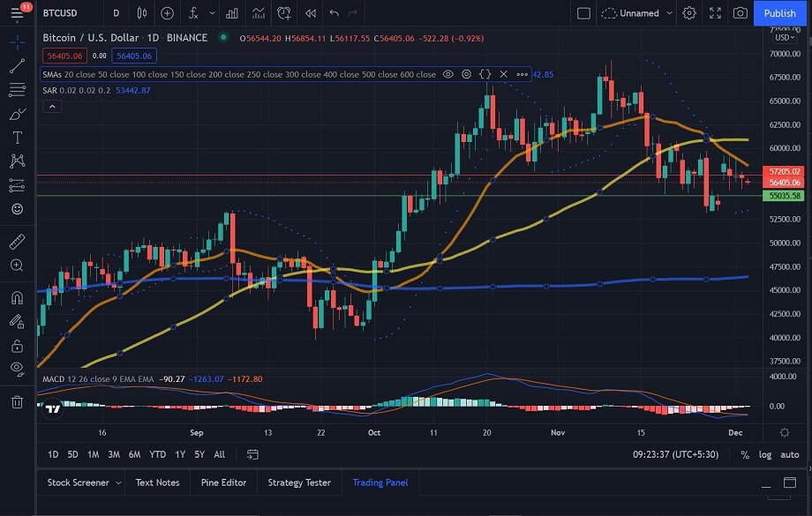The height and width of the screenshot is (516, 812).
Task: Open the Fibonacci retracement tool group
Action: [x=17, y=90]
